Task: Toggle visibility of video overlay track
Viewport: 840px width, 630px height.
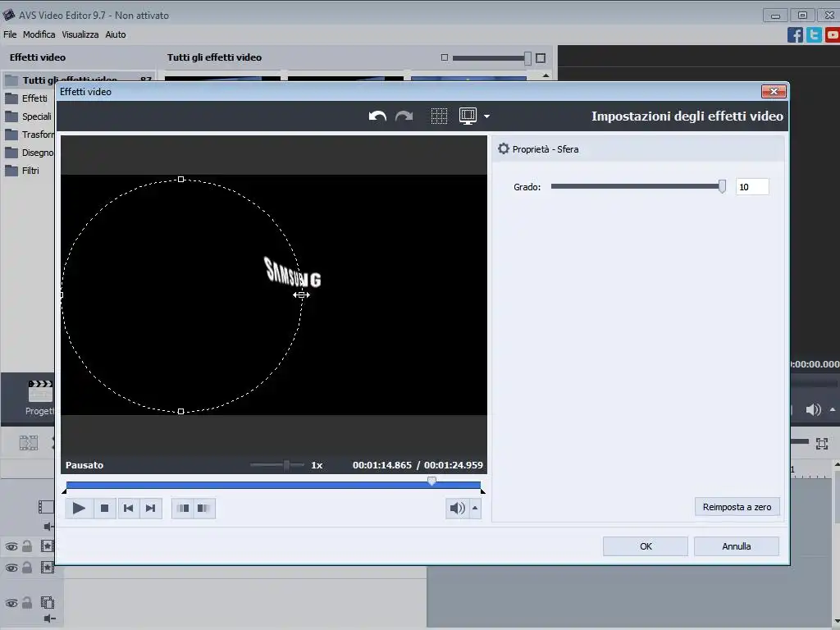Action: pyautogui.click(x=11, y=603)
